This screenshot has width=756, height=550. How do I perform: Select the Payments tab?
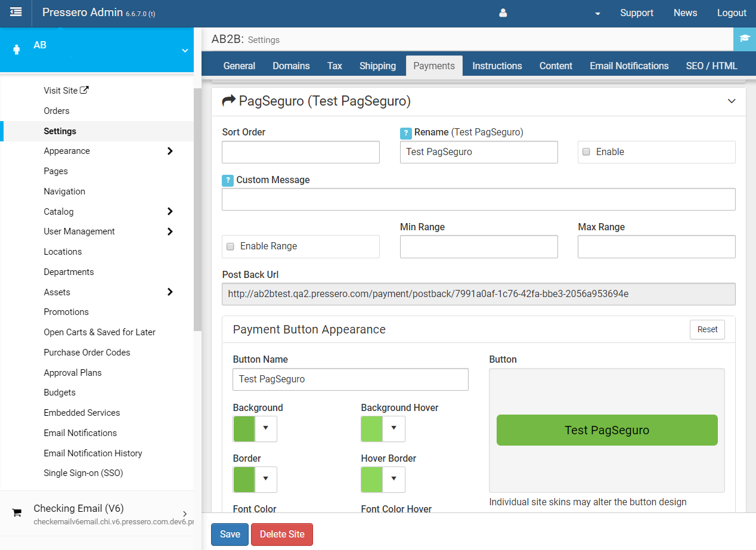tap(434, 66)
